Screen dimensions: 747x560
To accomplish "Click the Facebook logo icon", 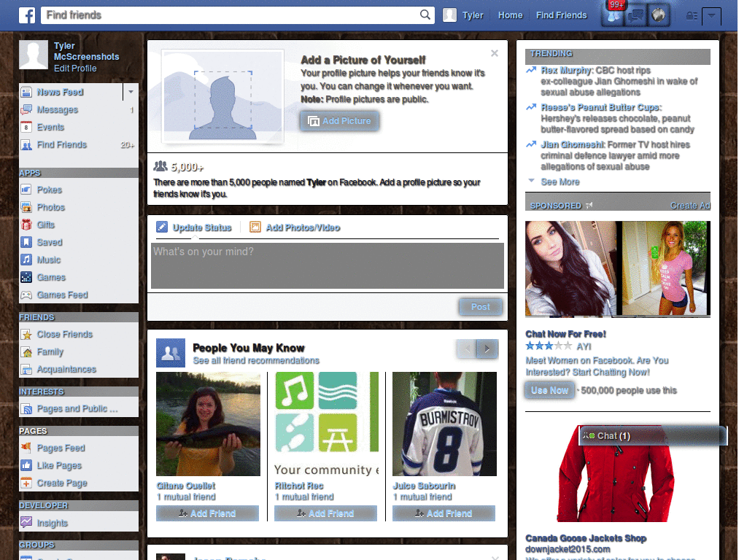I will coord(27,15).
